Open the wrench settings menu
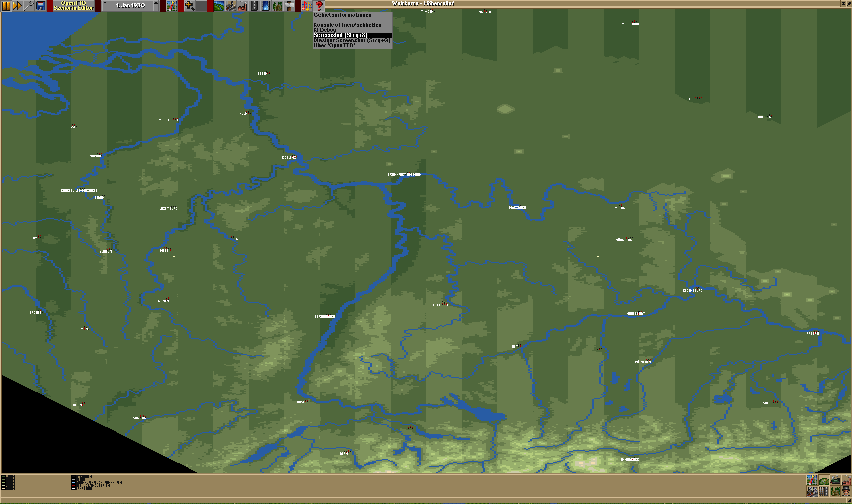Screen dimensions: 852x504 29,6
